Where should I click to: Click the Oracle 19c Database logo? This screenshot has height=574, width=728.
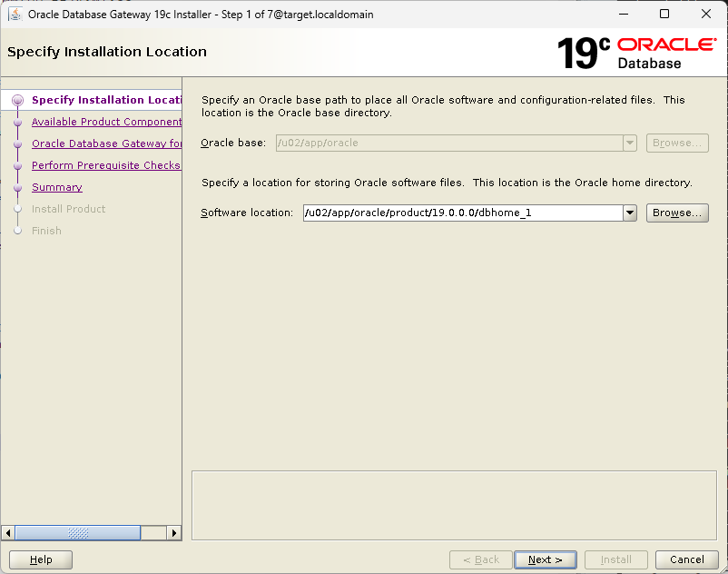tap(637, 53)
